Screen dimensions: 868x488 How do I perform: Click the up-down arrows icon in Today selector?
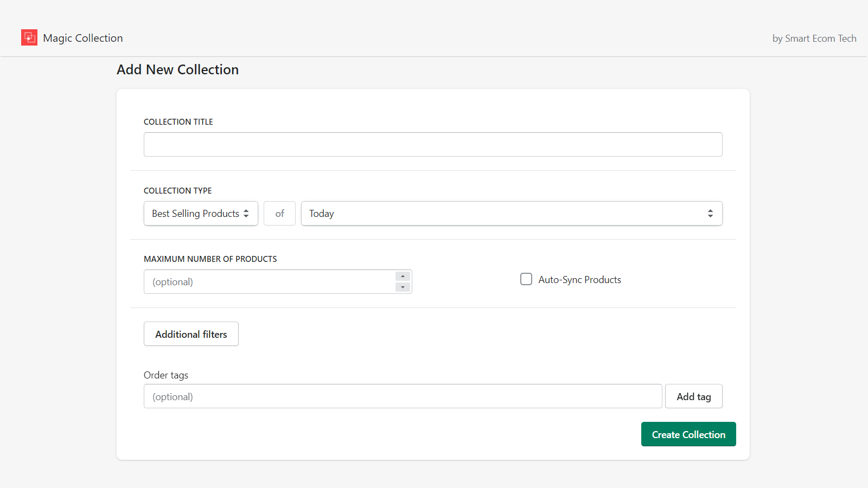[x=710, y=214]
